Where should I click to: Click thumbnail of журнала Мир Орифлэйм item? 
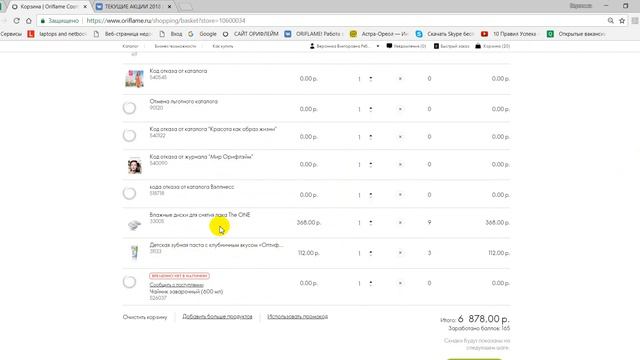click(x=134, y=165)
